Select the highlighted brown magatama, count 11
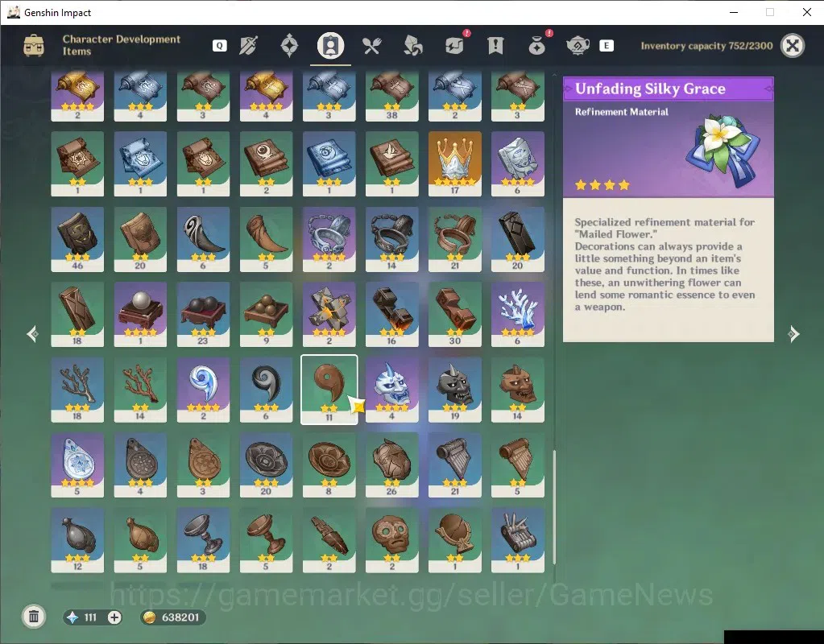Screen dimensions: 824x644 (329, 390)
